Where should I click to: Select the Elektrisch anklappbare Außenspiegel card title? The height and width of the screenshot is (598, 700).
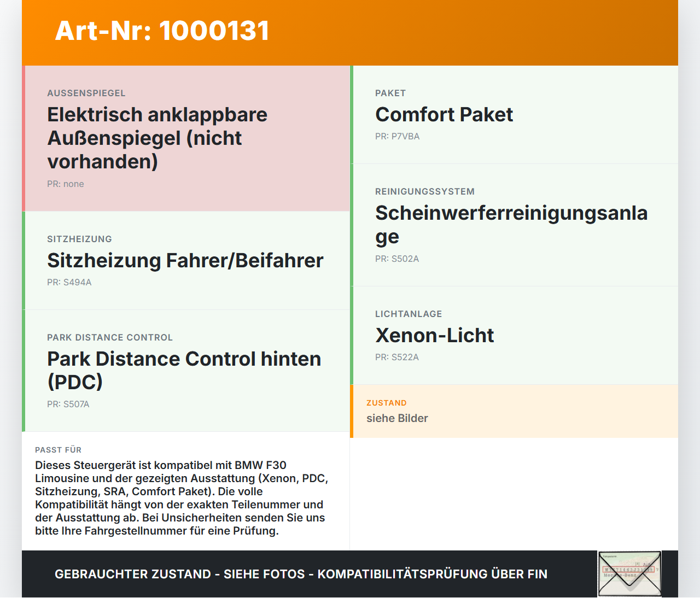pos(157,138)
